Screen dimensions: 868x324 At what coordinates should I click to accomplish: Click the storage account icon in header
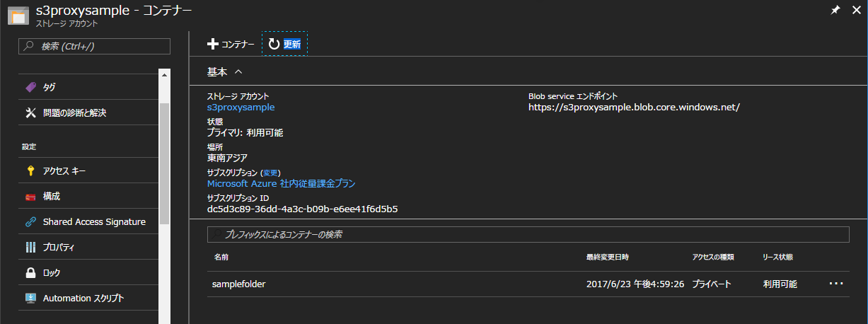coord(18,16)
